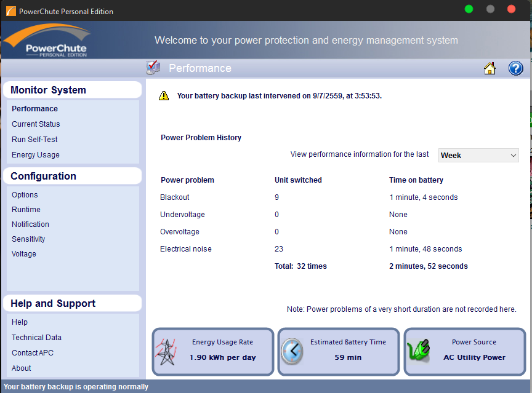Image resolution: width=532 pixels, height=393 pixels.
Task: Click the Energy Usage Rate panel button
Action: coord(212,352)
